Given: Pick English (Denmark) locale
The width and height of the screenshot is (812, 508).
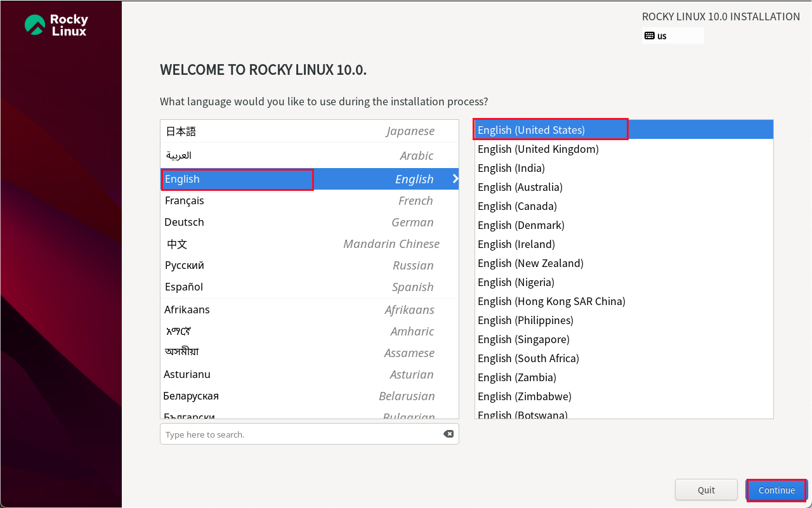Looking at the screenshot, I should tap(624, 225).
